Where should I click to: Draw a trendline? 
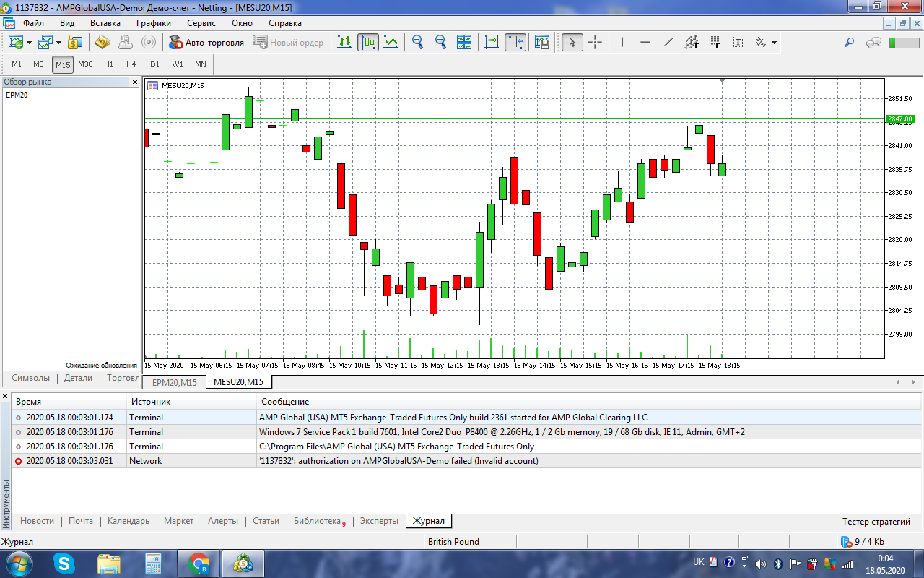pos(668,43)
